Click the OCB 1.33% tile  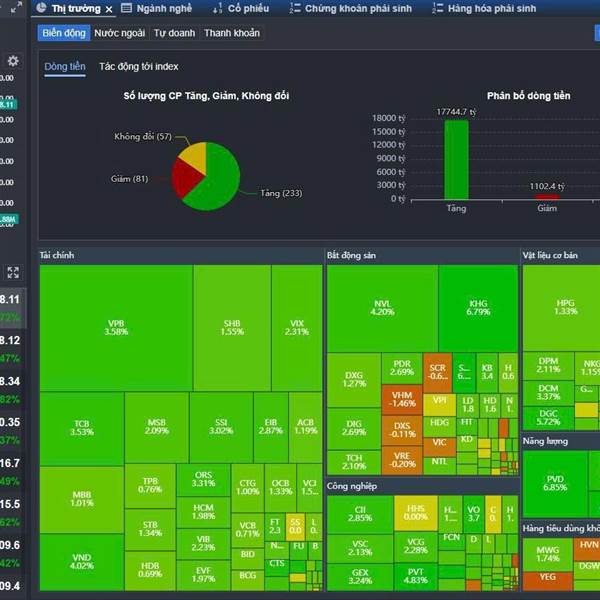click(x=280, y=488)
